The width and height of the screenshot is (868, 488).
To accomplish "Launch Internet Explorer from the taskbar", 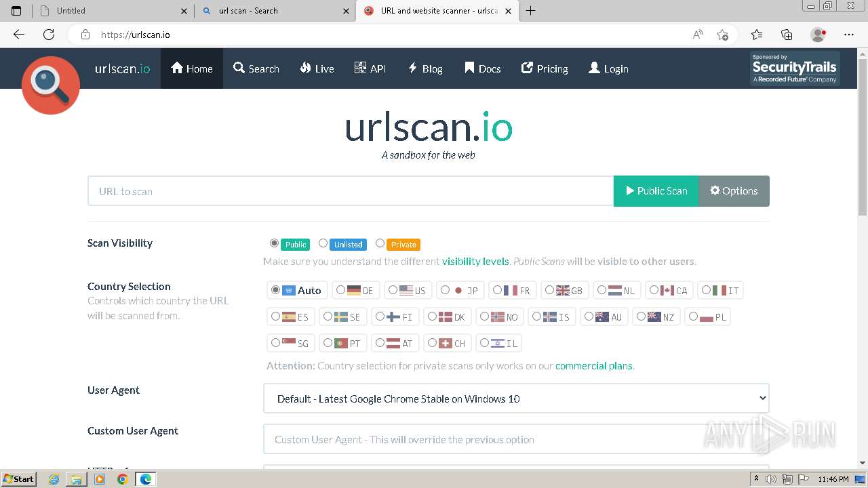I will [54, 479].
